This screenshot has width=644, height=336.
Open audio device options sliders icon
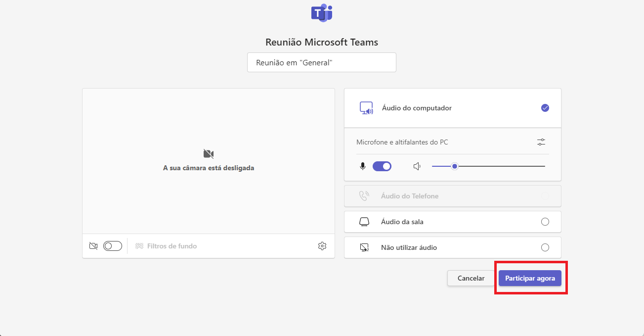tap(541, 142)
